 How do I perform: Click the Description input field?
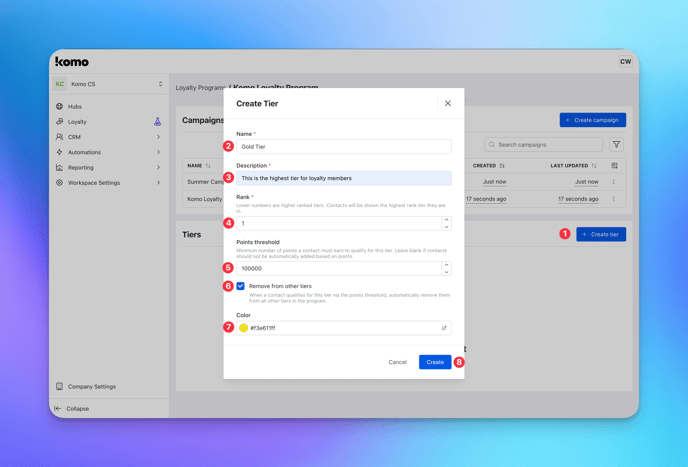click(x=344, y=178)
